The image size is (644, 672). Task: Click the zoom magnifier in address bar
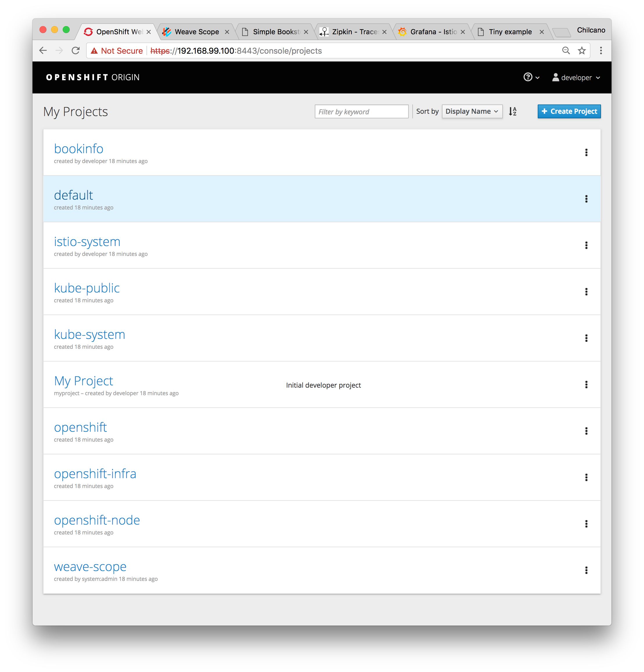point(566,51)
